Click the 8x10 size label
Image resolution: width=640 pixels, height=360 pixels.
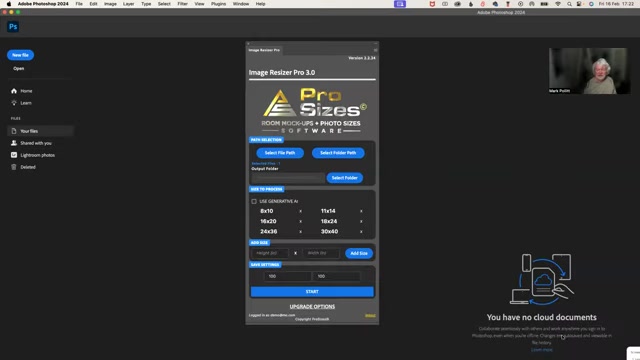267,211
